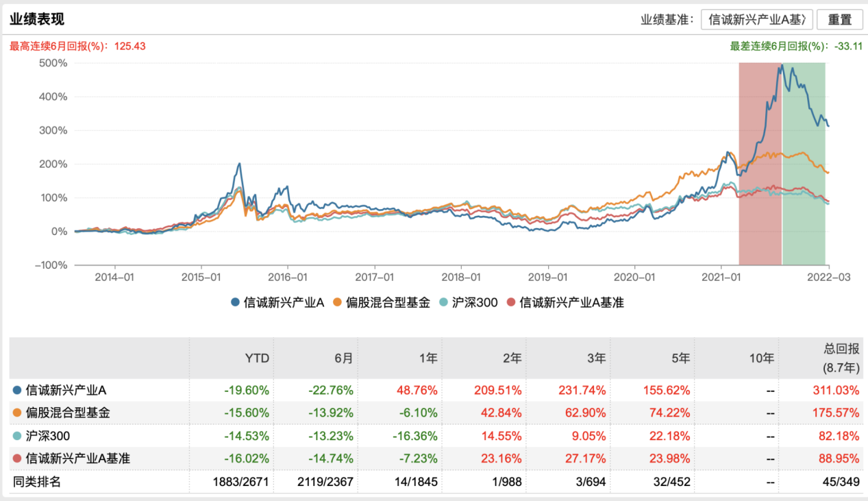Image resolution: width=868 pixels, height=501 pixels.
Task: Select the YTD column header
Action: [258, 358]
